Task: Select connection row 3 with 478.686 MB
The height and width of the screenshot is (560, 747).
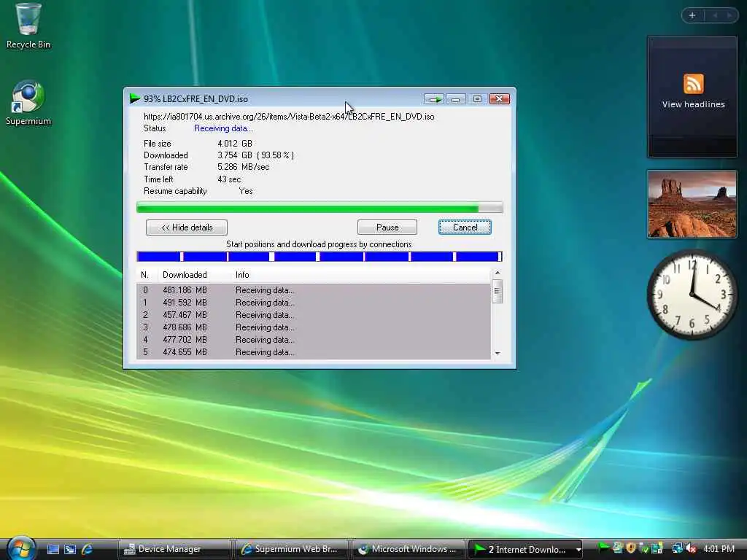Action: pos(314,327)
